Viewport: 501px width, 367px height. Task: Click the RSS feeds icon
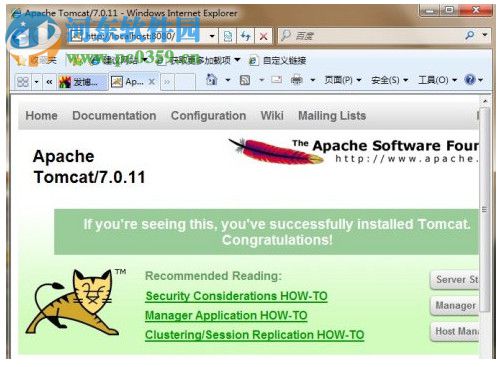pyautogui.click(x=245, y=80)
